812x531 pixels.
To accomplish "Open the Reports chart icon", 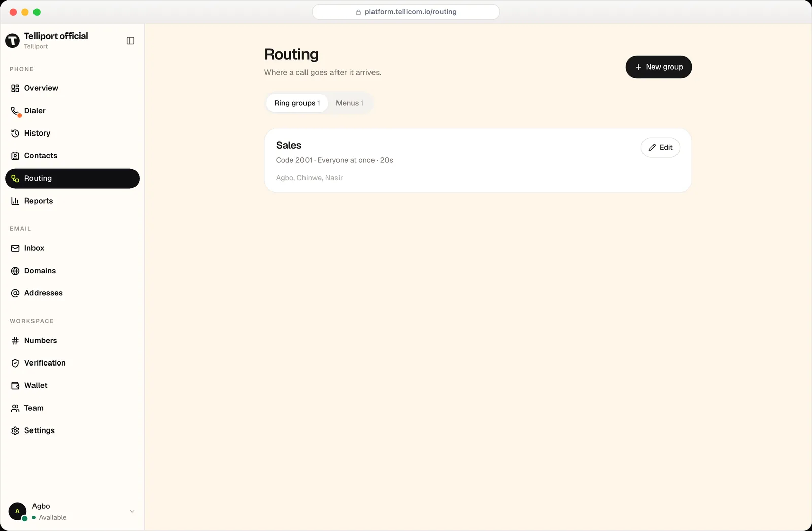I will (15, 201).
